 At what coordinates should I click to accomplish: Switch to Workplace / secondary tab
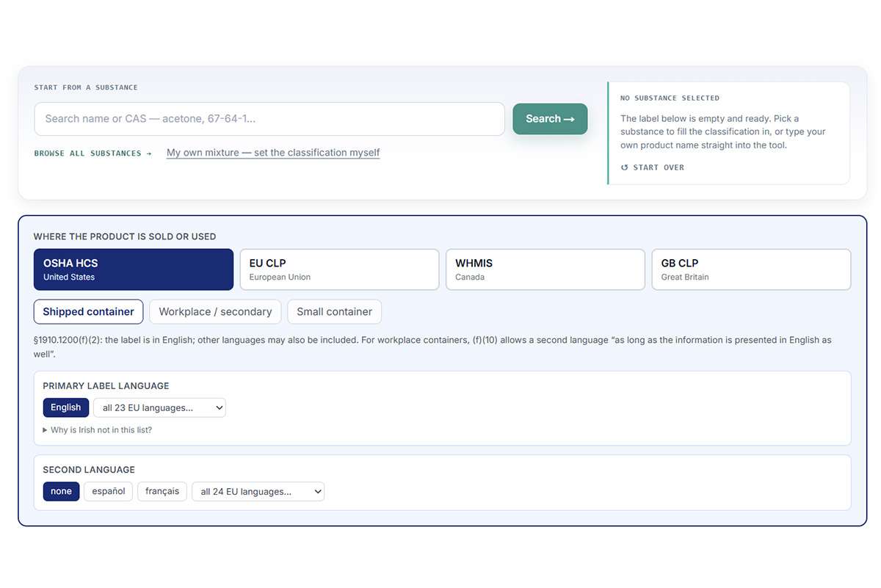215,312
